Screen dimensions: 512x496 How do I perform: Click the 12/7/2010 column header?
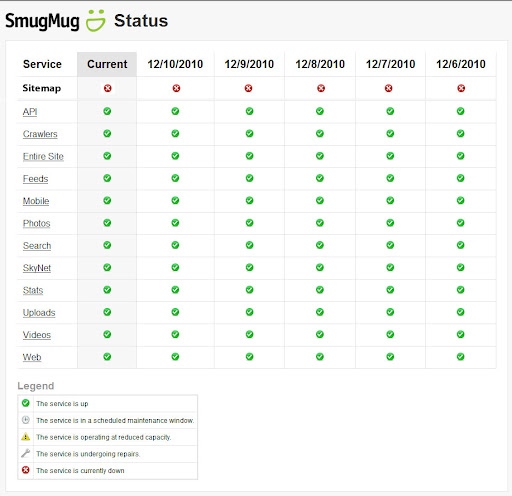pos(390,64)
